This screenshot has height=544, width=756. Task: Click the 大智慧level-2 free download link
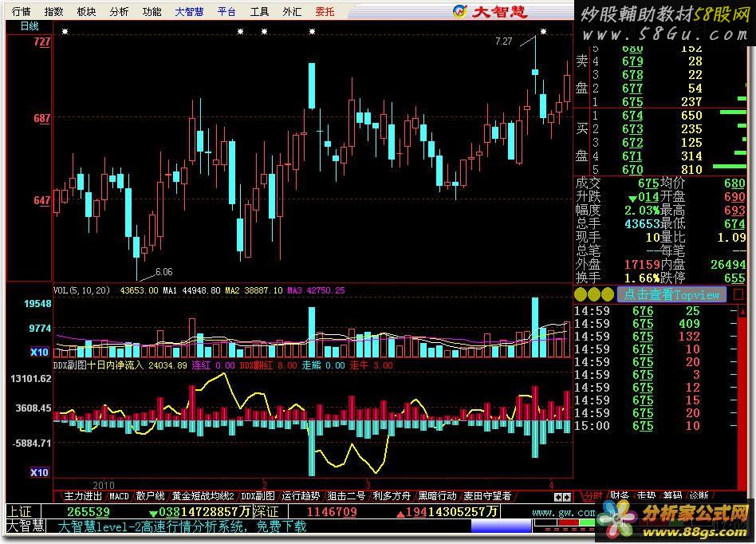[183, 526]
